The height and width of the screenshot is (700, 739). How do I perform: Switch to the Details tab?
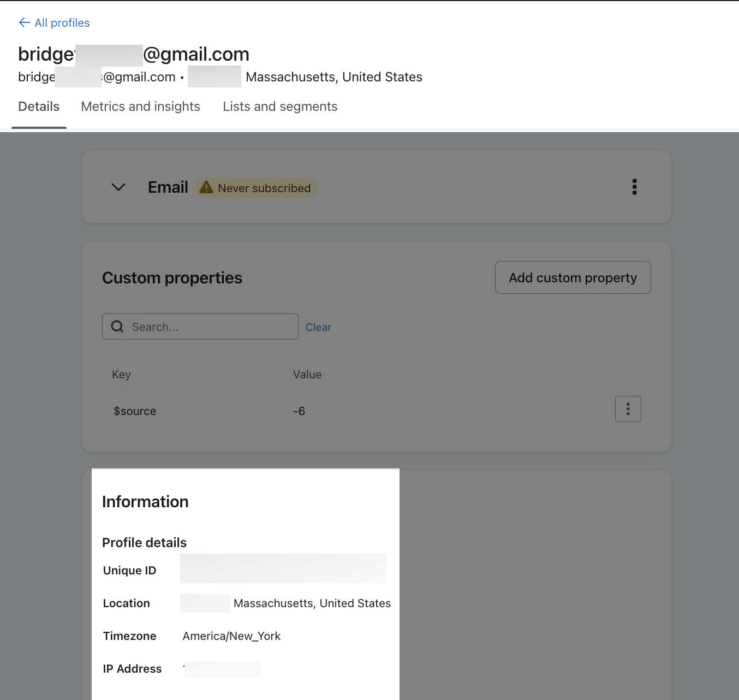pos(39,106)
